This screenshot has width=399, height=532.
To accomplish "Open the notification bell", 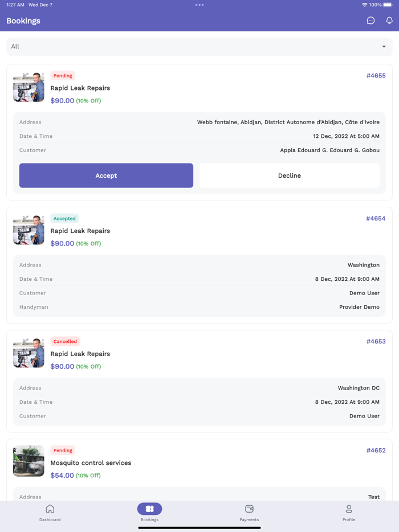I will (389, 21).
